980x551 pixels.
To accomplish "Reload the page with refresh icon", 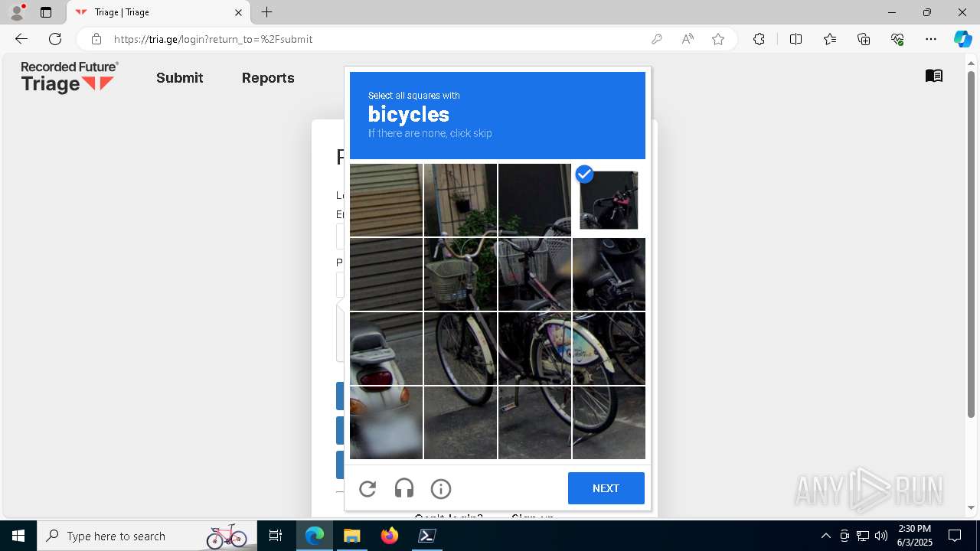I will pyautogui.click(x=55, y=39).
